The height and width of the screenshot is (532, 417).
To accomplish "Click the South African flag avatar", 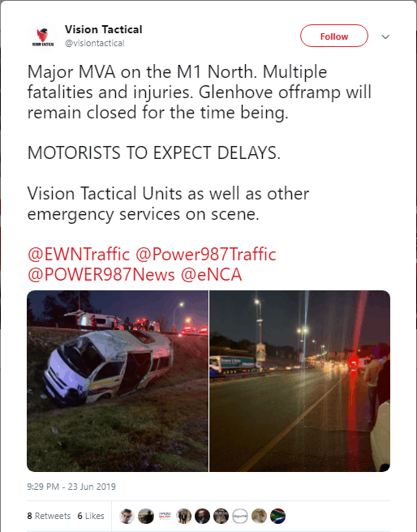I will pos(277,516).
